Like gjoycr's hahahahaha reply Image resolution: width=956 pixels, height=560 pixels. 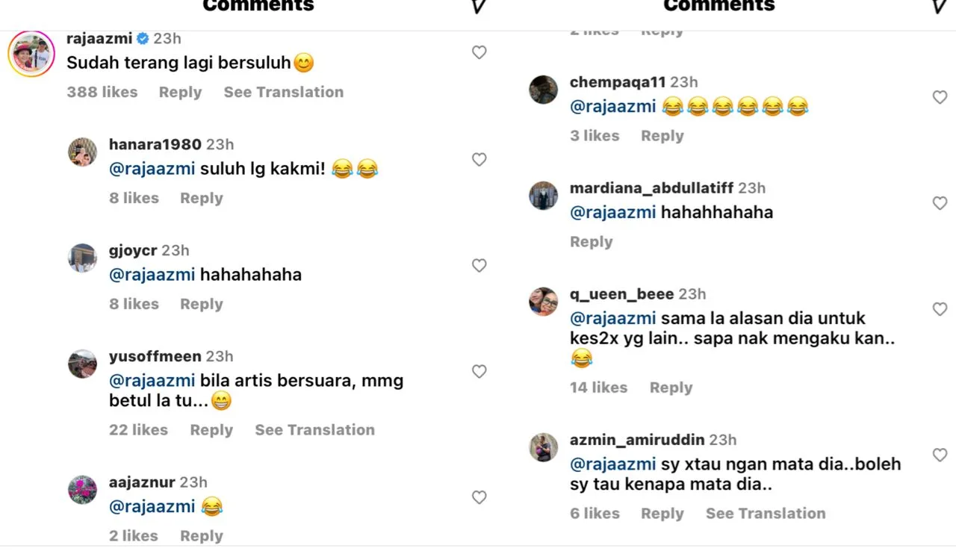pos(479,265)
